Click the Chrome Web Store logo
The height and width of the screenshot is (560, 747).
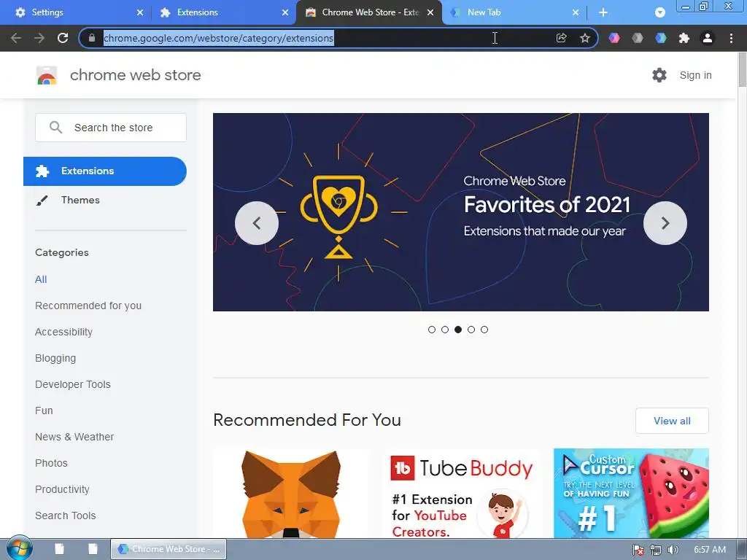tap(47, 75)
